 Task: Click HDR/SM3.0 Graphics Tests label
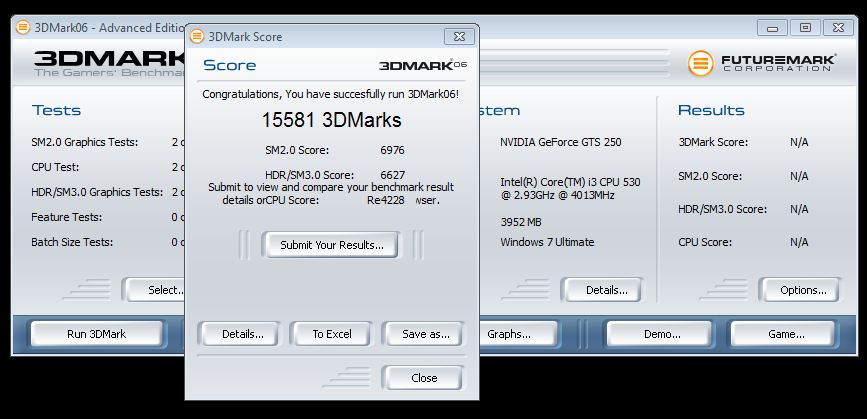point(97,192)
